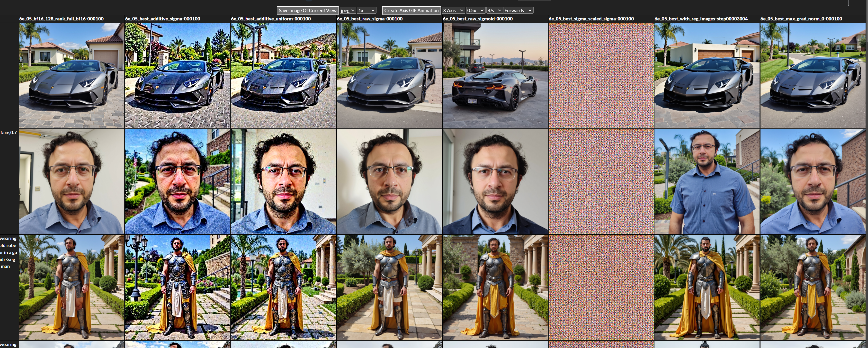Change the 4/s animation speed dropdown
This screenshot has height=348, width=868.
coord(494,10)
